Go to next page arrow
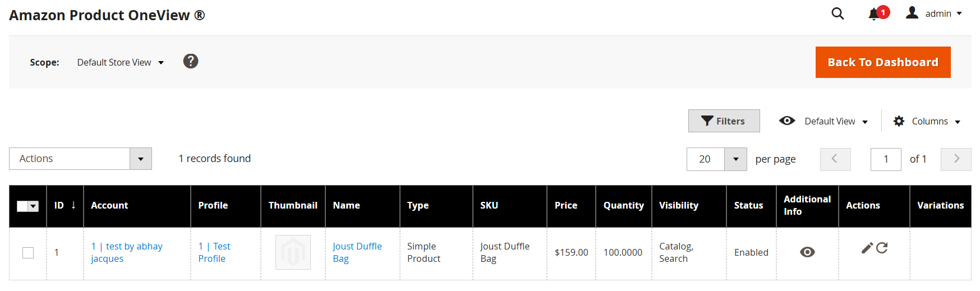980x291 pixels. (x=956, y=159)
